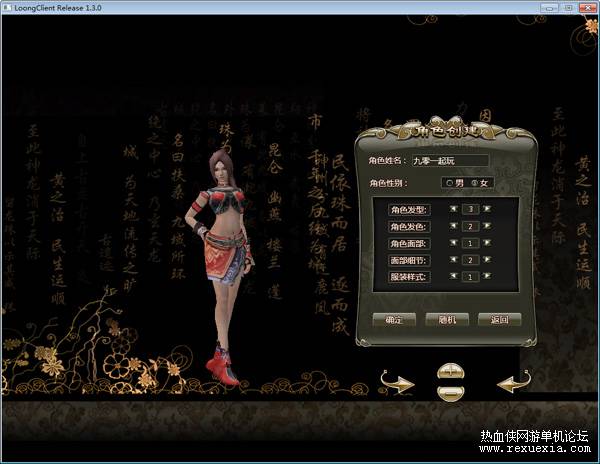600x464 pixels.
Task: Click the 角色面部 value box showing 1
Action: click(x=471, y=243)
